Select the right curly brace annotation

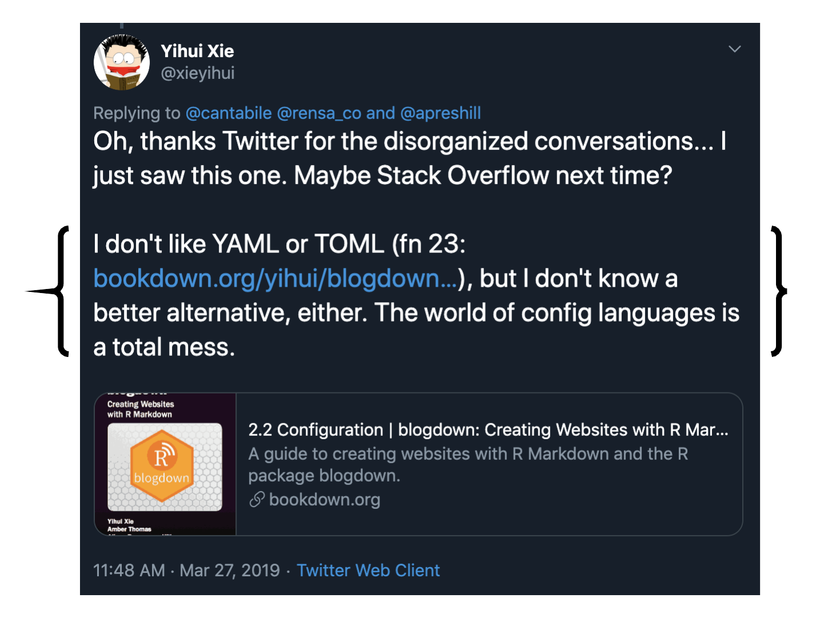(x=779, y=291)
